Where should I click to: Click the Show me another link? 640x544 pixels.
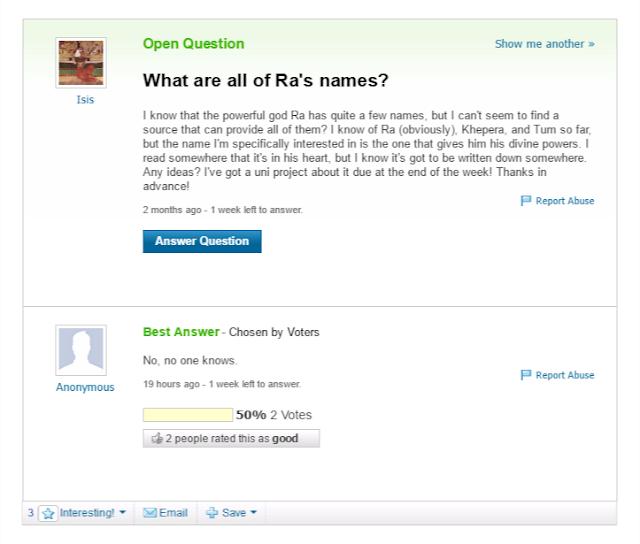[544, 44]
